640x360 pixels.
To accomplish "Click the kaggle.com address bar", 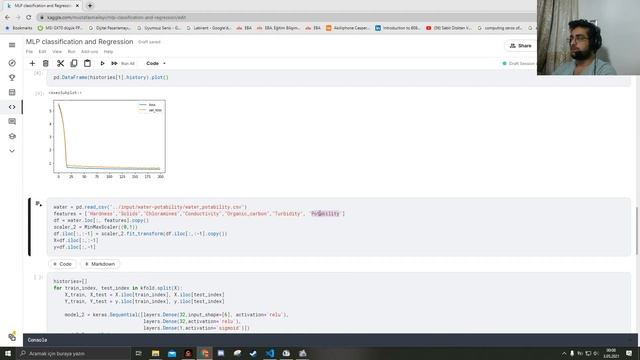I will [286, 18].
